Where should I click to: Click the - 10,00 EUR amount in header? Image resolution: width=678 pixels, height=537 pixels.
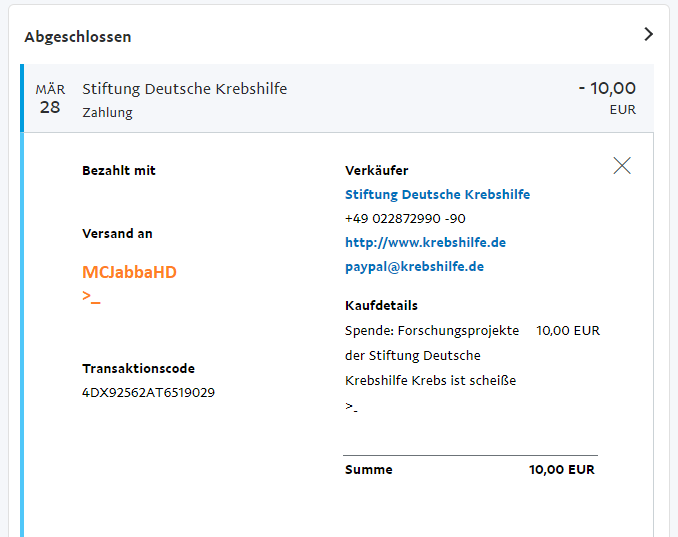point(607,98)
